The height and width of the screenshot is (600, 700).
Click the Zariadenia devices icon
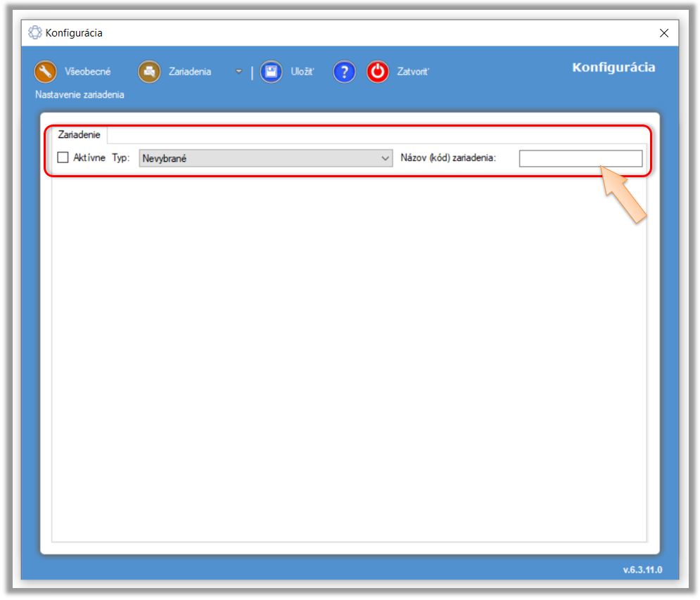149,71
